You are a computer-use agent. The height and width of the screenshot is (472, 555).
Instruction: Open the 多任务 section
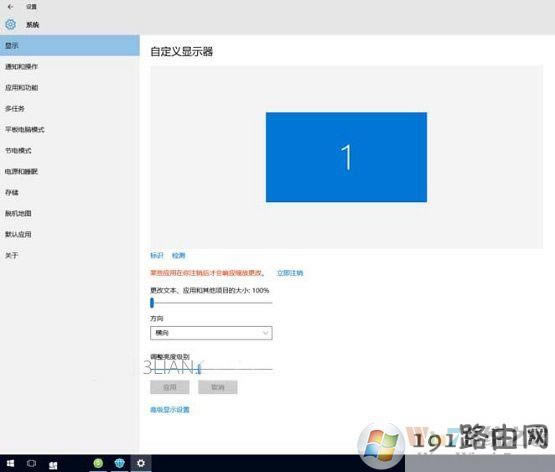point(70,108)
